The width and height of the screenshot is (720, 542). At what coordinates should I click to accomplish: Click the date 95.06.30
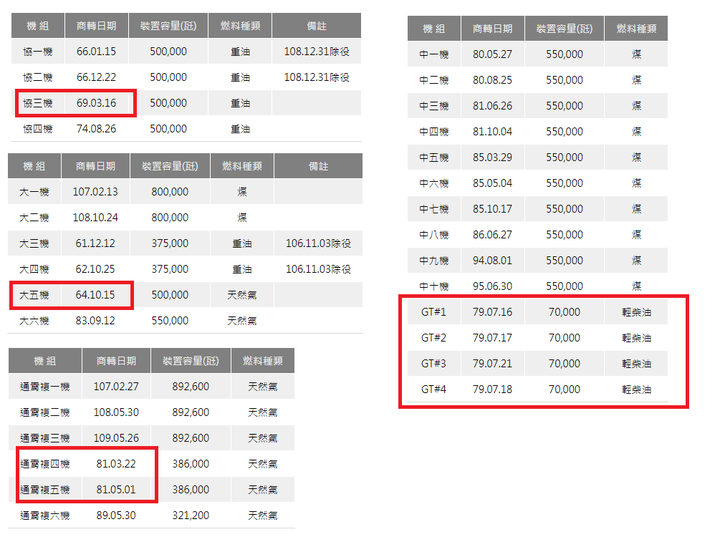point(492,286)
